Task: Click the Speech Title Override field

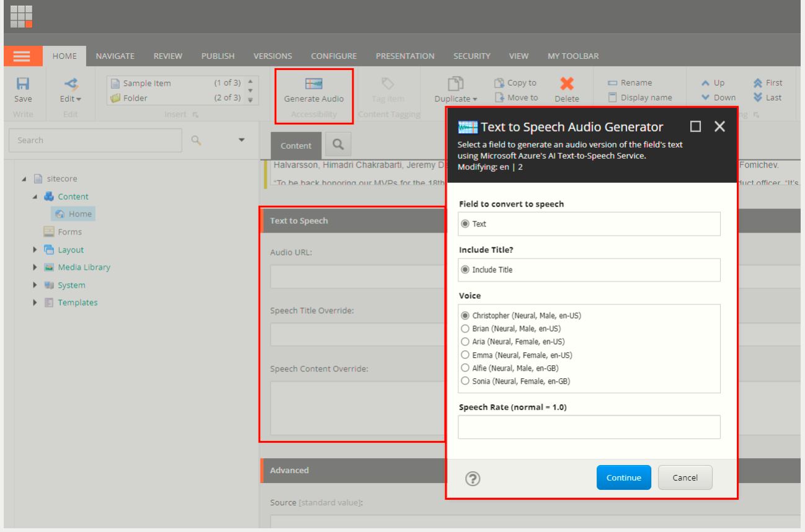Action: (358, 334)
